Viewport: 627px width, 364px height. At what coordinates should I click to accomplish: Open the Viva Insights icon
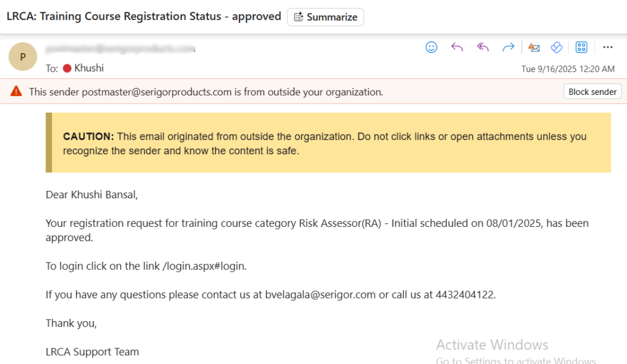557,47
